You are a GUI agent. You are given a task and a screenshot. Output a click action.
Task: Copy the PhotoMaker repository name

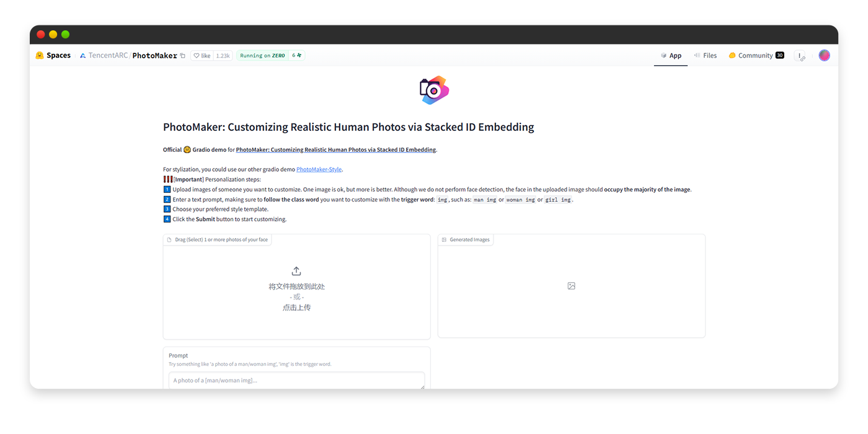[182, 56]
